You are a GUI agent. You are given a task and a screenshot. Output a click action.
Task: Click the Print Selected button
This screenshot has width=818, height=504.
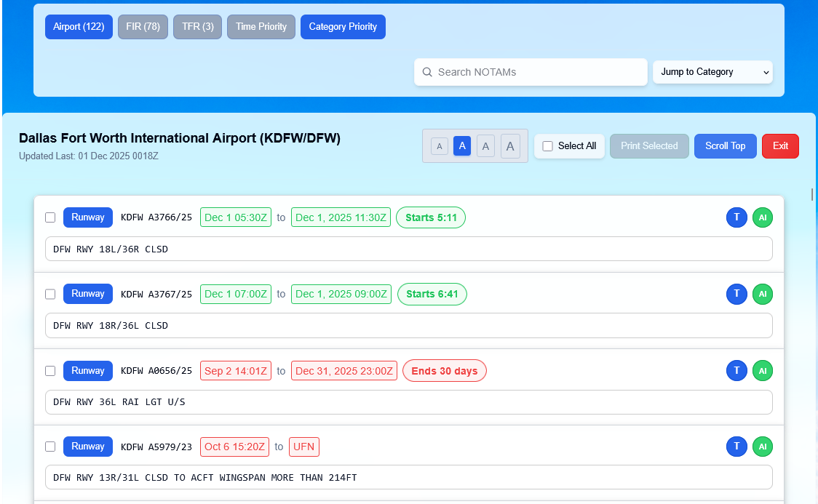[649, 146]
